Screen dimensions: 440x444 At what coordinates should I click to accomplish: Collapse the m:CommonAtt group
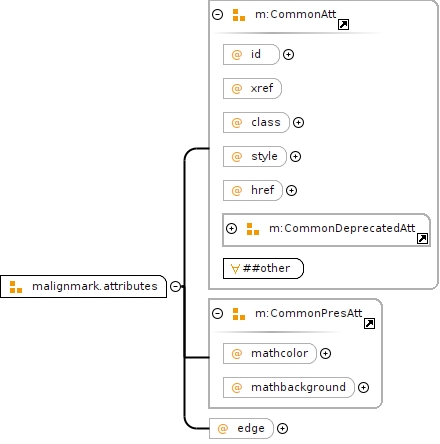pyautogui.click(x=217, y=14)
